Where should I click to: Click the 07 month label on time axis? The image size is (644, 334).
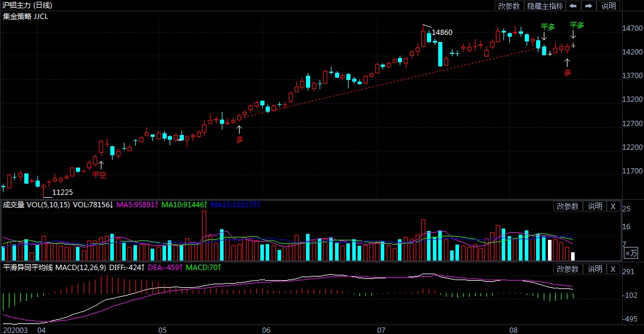(381, 330)
